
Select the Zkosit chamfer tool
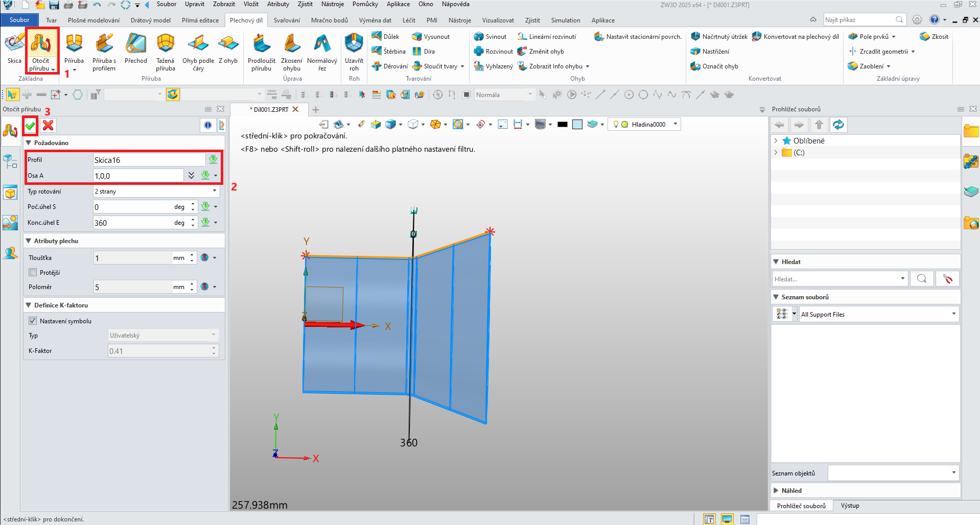click(934, 37)
